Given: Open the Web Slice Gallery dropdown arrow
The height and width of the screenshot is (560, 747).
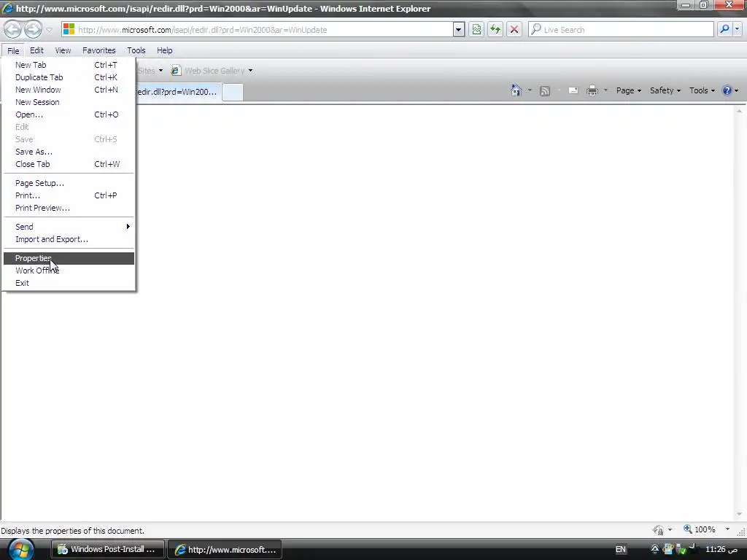Looking at the screenshot, I should pos(251,71).
